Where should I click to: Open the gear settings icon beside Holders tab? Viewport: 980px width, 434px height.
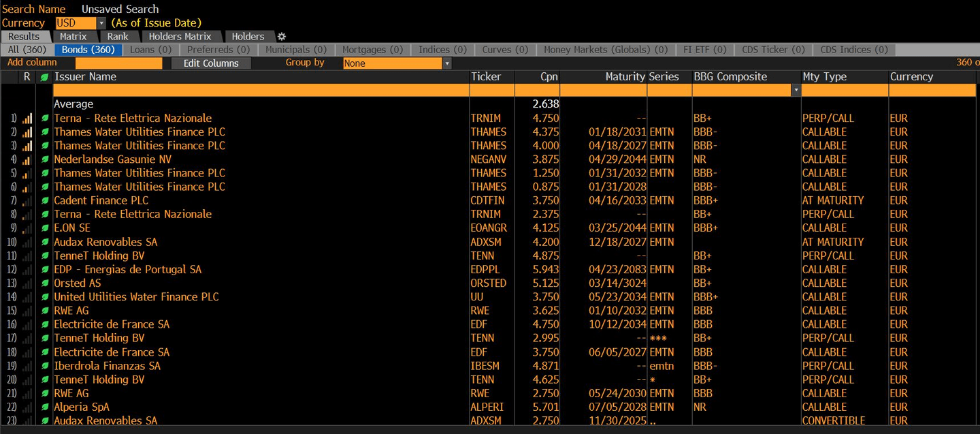click(282, 37)
